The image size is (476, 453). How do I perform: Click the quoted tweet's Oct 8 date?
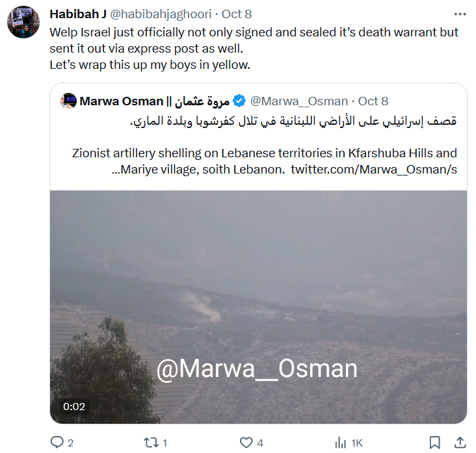pyautogui.click(x=373, y=101)
